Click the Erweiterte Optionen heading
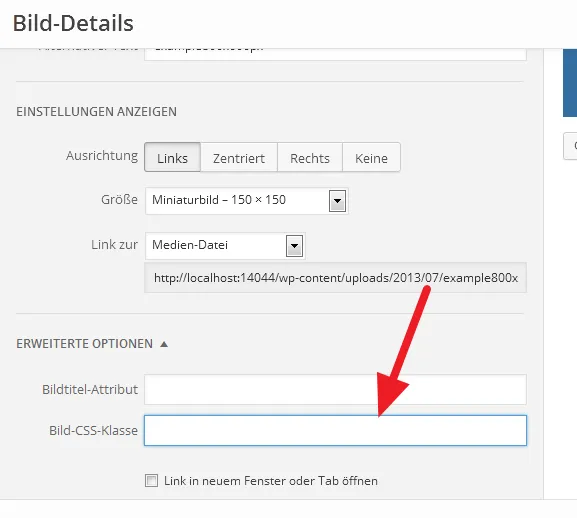Screen dimensions: 577x518 85,344
